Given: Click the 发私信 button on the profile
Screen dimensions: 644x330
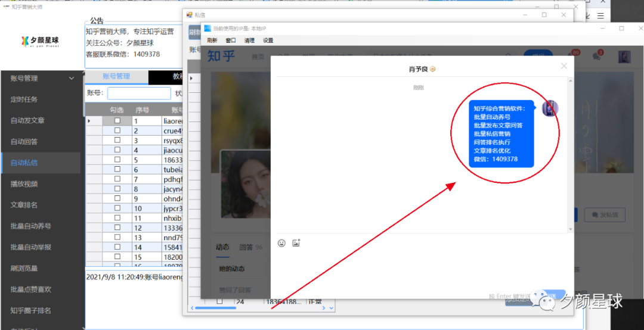Looking at the screenshot, I should click(605, 214).
